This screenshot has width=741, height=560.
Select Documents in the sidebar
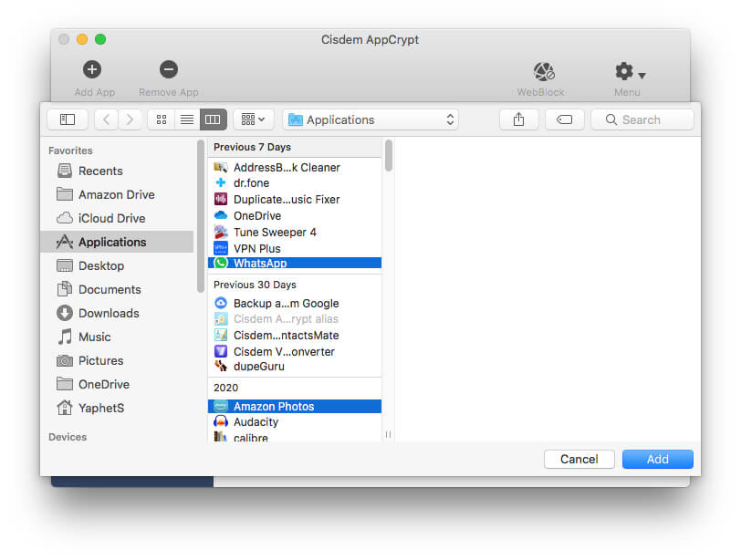118,289
